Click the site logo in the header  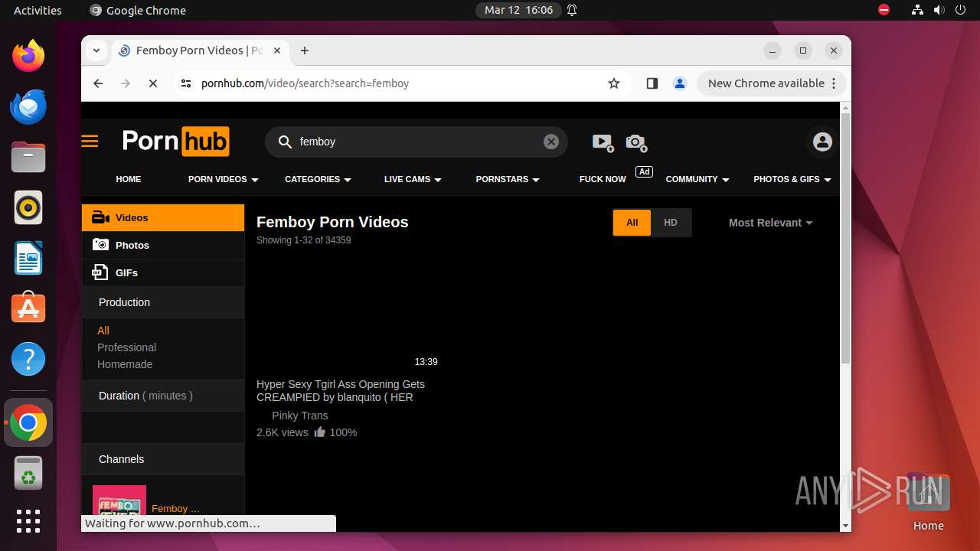pos(175,142)
